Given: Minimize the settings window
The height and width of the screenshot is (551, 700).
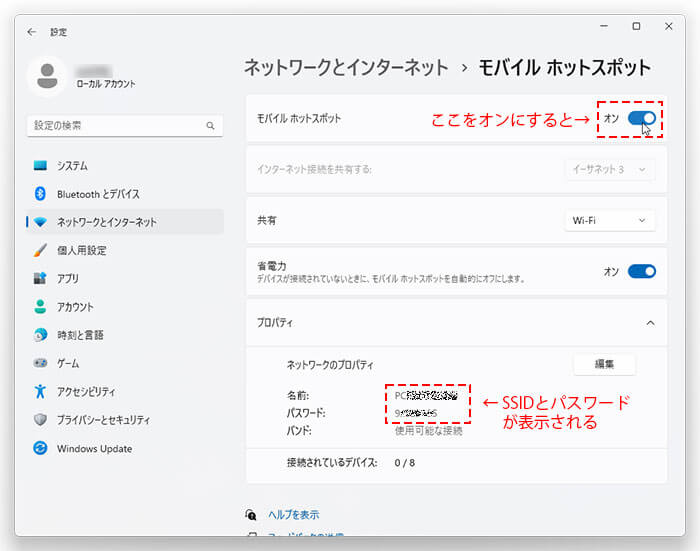Looking at the screenshot, I should click(604, 26).
